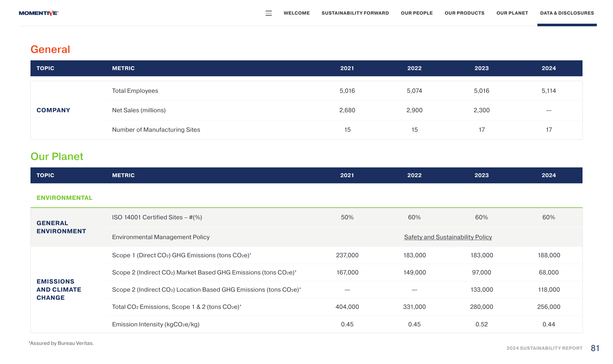
Task: Click the General section heading
Action: pyautogui.click(x=50, y=49)
